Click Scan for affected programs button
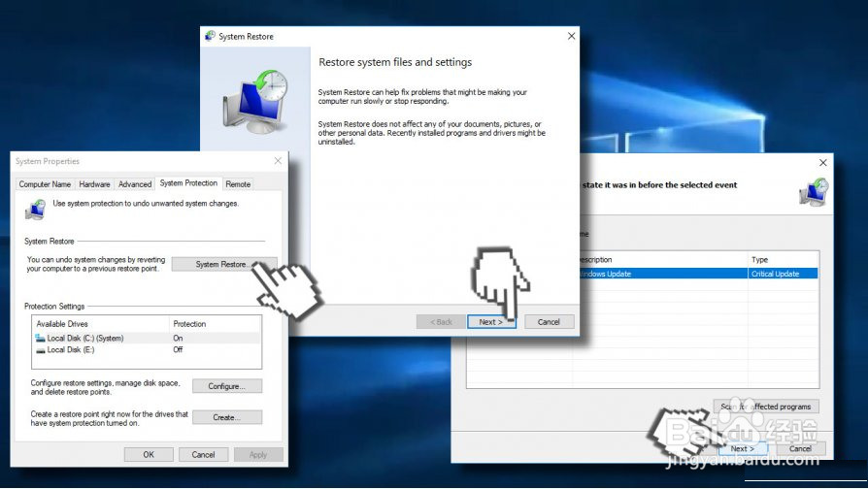This screenshot has height=489, width=868. (x=766, y=407)
